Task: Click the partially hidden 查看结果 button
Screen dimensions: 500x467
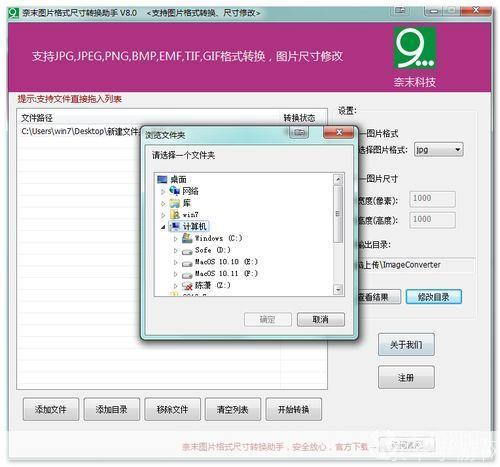Action: pos(379,297)
